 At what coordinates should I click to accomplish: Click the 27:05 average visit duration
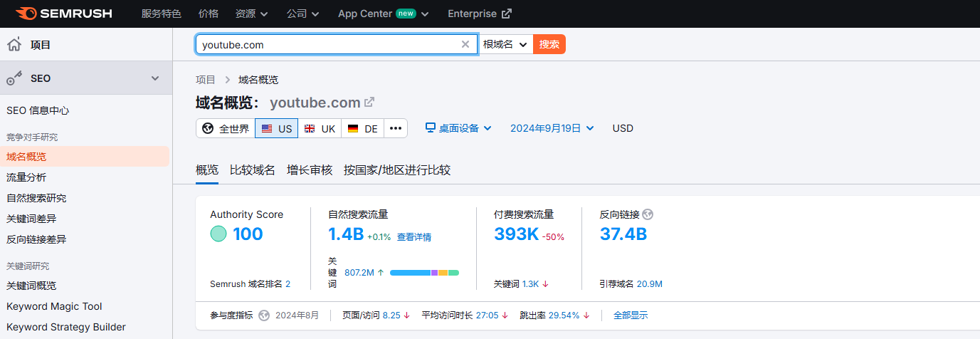click(x=487, y=315)
